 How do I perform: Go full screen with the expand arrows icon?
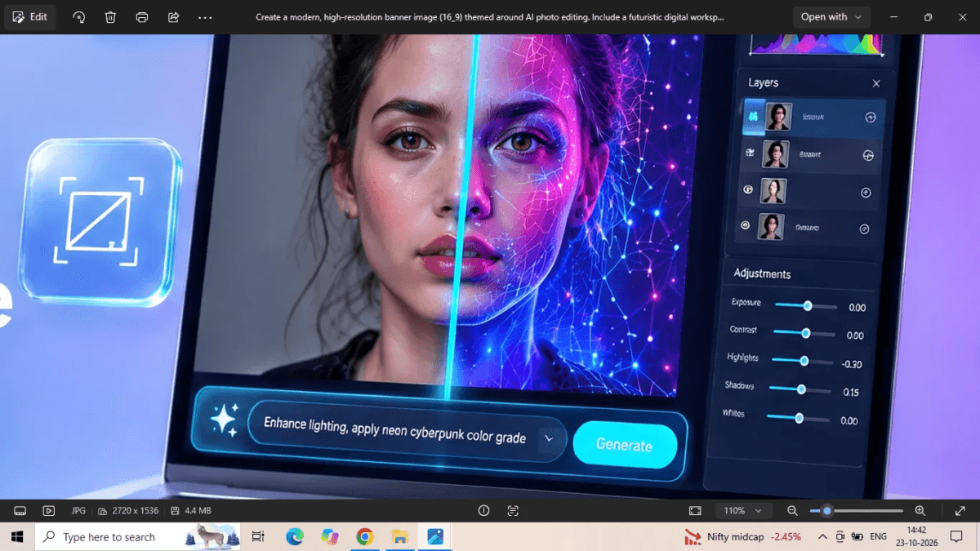point(960,511)
